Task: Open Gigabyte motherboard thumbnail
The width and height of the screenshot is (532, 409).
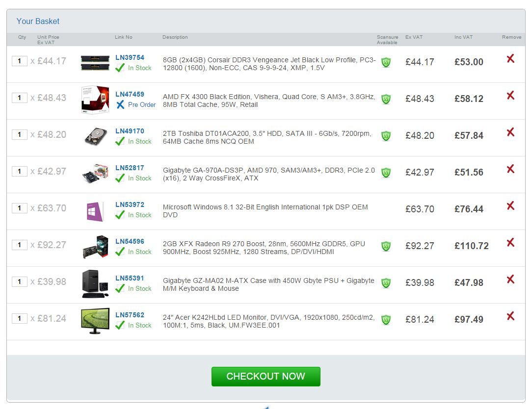Action: [95, 173]
